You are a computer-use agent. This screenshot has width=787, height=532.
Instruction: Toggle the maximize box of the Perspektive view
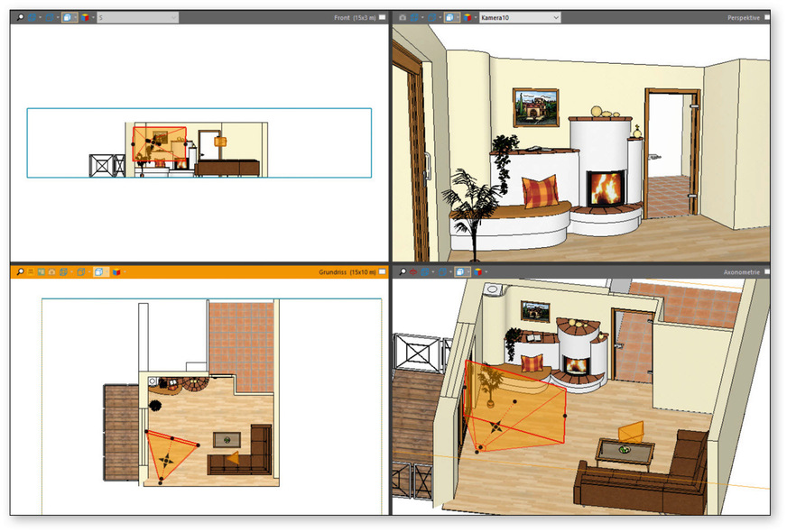pos(766,17)
